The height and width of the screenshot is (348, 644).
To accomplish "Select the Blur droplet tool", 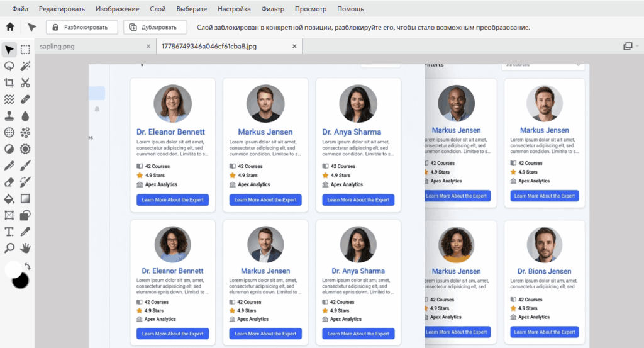I will click(25, 116).
